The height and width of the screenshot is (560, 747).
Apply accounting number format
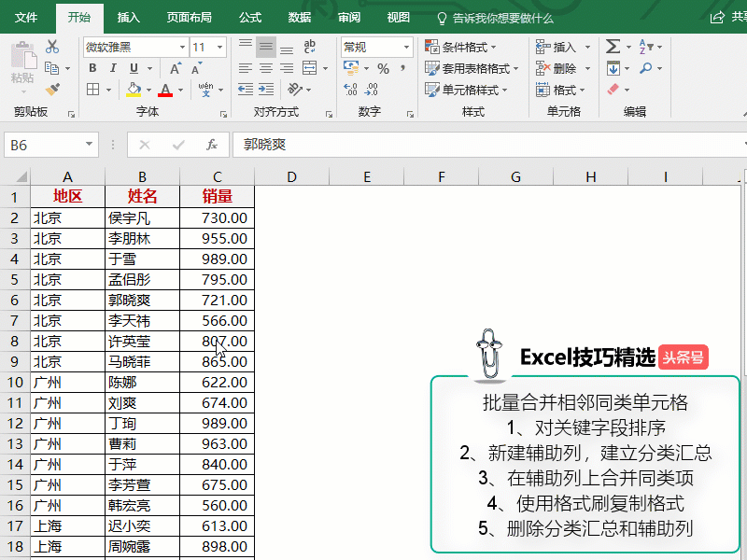tap(351, 68)
